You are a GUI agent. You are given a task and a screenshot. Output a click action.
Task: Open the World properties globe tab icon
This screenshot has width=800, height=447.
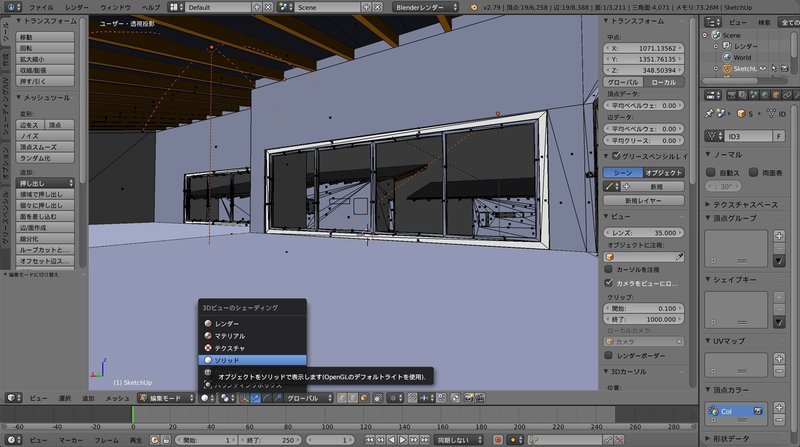765,95
